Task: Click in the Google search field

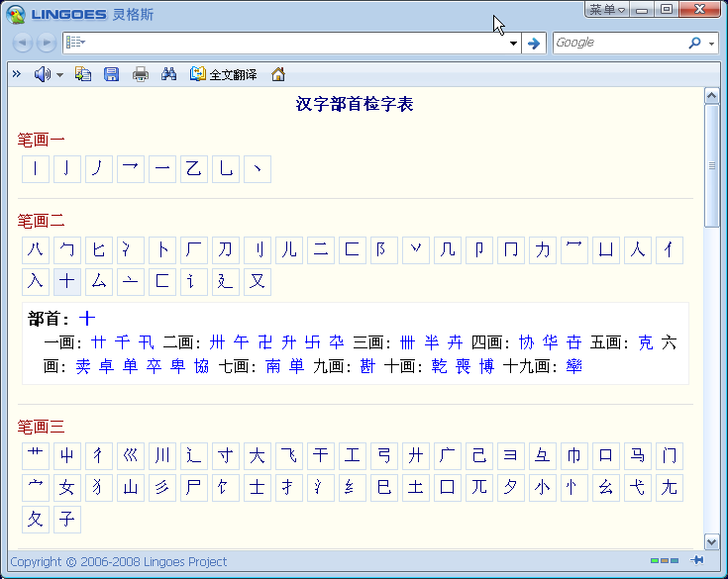Action: tap(619, 43)
